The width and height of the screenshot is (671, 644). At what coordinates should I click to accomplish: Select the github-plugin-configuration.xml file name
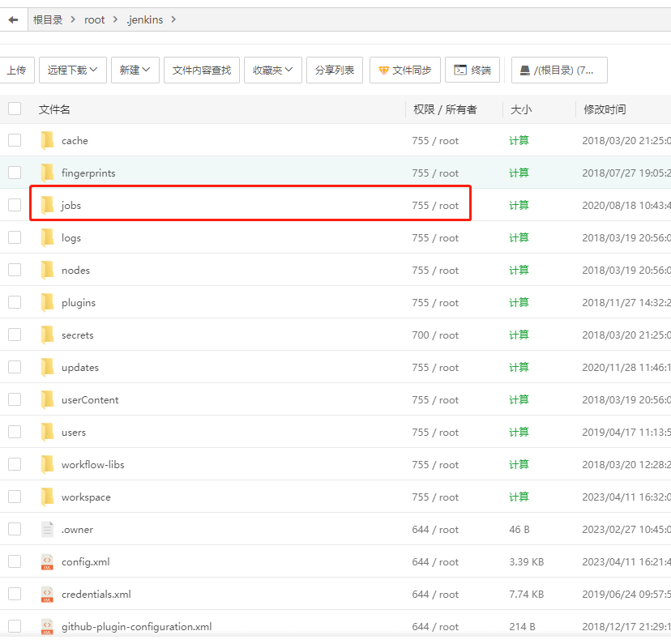[x=136, y=626]
